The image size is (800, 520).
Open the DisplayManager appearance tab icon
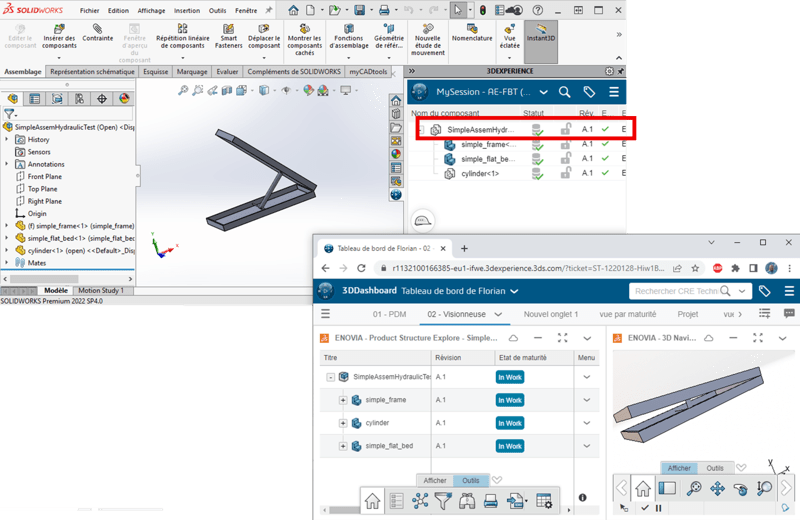(x=124, y=98)
